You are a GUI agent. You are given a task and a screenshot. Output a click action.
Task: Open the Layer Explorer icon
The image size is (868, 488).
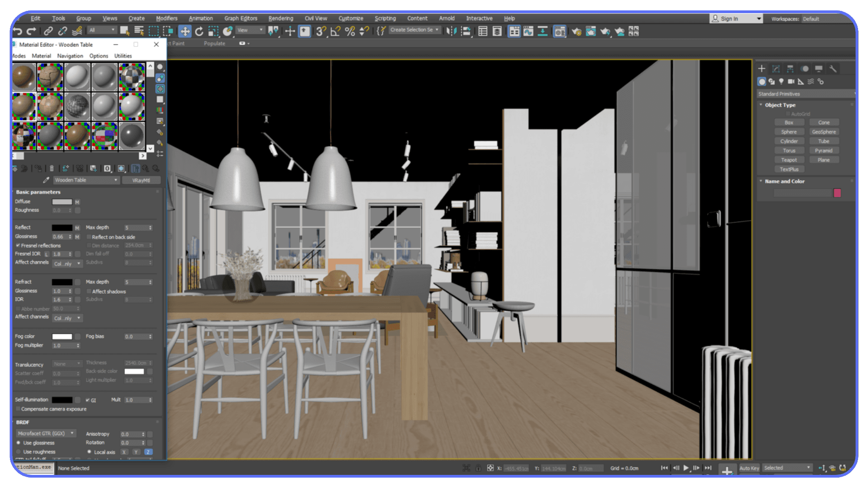point(497,32)
